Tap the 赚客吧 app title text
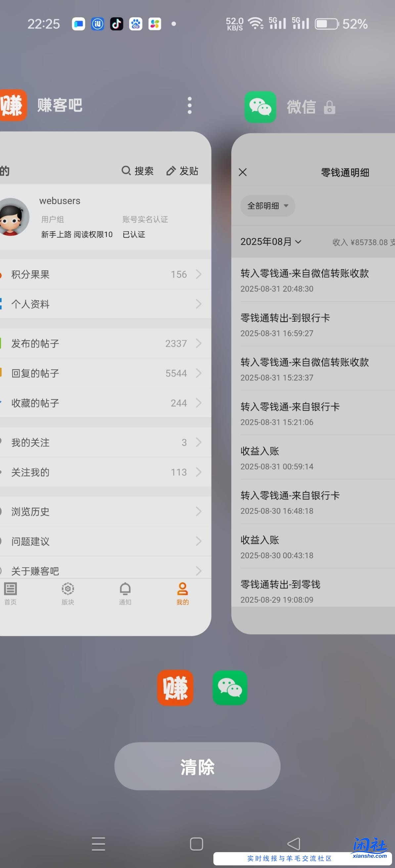395x868 pixels. 60,105
